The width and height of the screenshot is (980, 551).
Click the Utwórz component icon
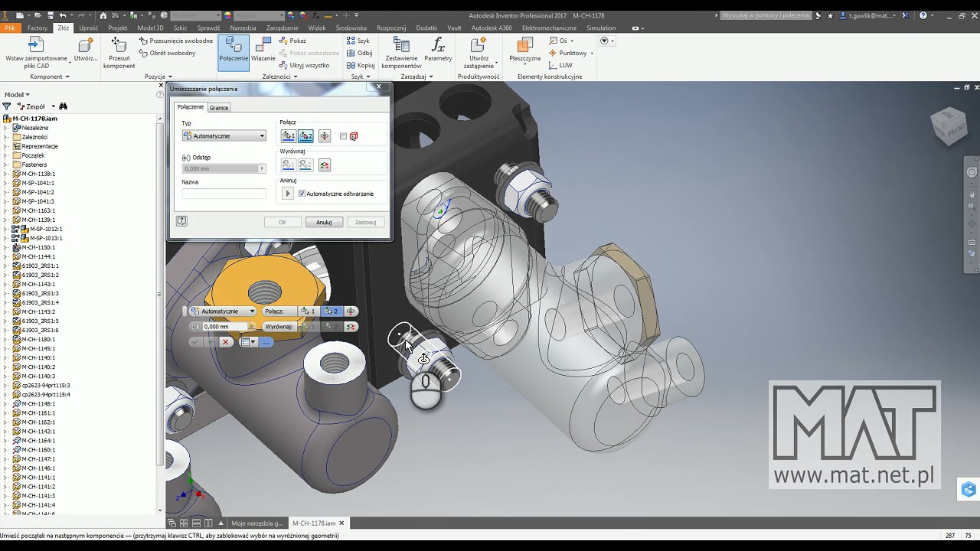tap(85, 45)
